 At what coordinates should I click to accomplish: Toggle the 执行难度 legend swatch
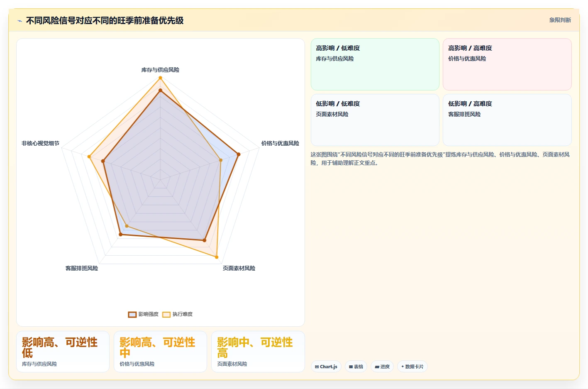pos(166,314)
